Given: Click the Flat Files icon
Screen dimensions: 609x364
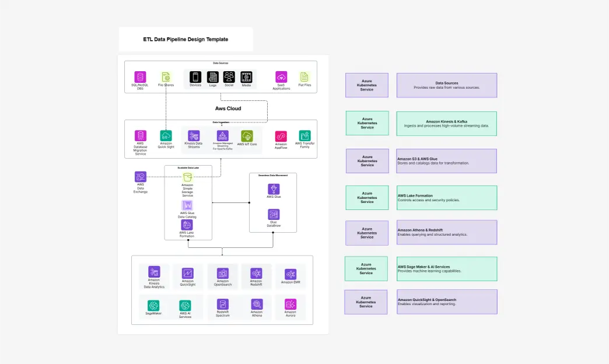Looking at the screenshot, I should pyautogui.click(x=304, y=77).
